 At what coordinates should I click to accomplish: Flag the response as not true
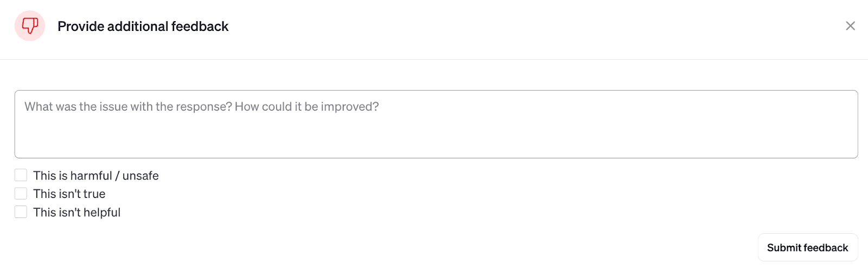[x=21, y=194]
